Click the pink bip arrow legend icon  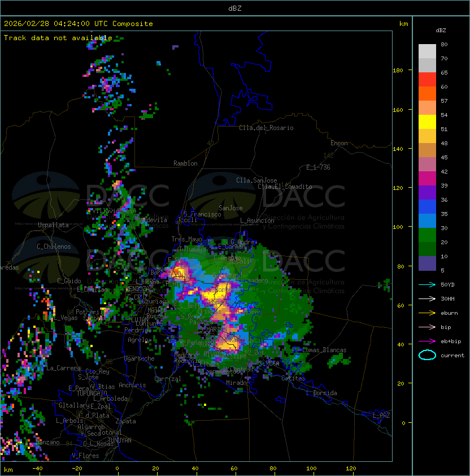tap(427, 327)
